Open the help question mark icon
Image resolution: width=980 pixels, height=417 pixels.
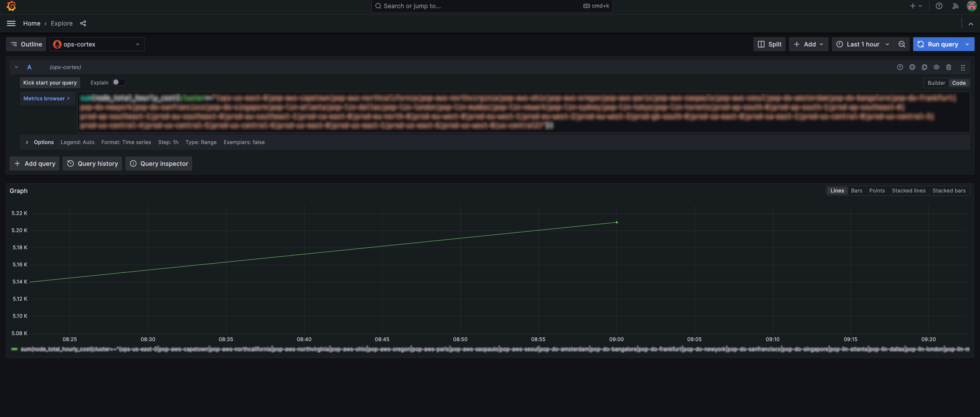click(x=939, y=6)
